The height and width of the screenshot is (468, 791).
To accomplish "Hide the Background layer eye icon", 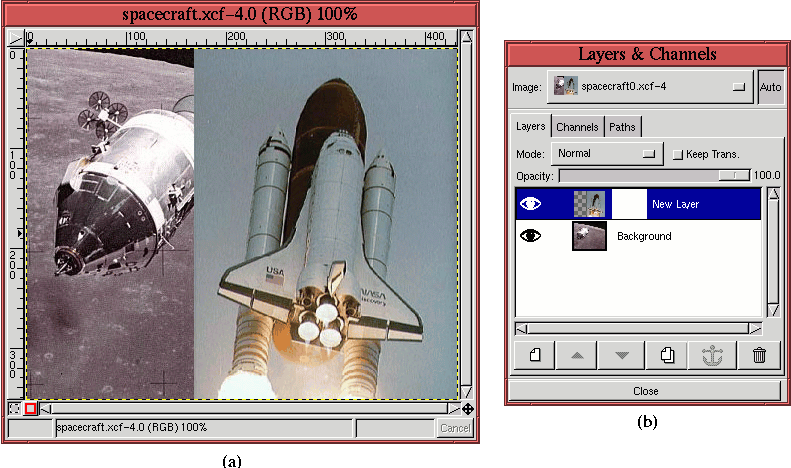I will pos(530,236).
